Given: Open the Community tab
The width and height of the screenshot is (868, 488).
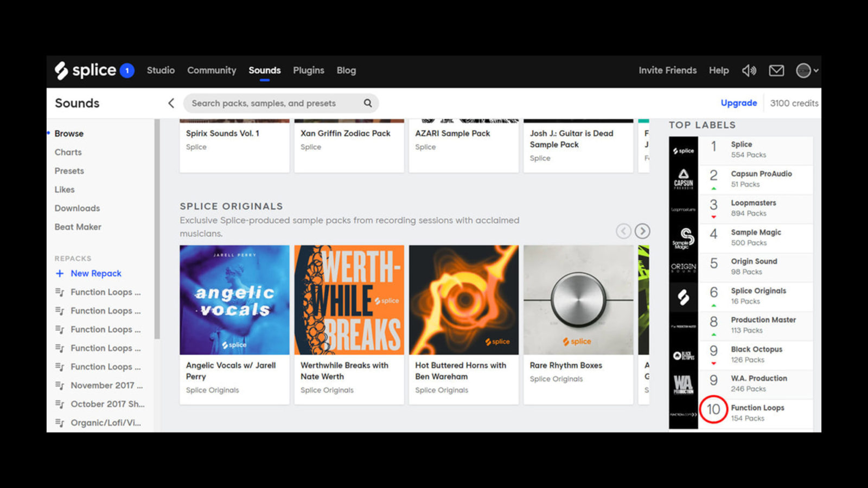Looking at the screenshot, I should (x=212, y=70).
